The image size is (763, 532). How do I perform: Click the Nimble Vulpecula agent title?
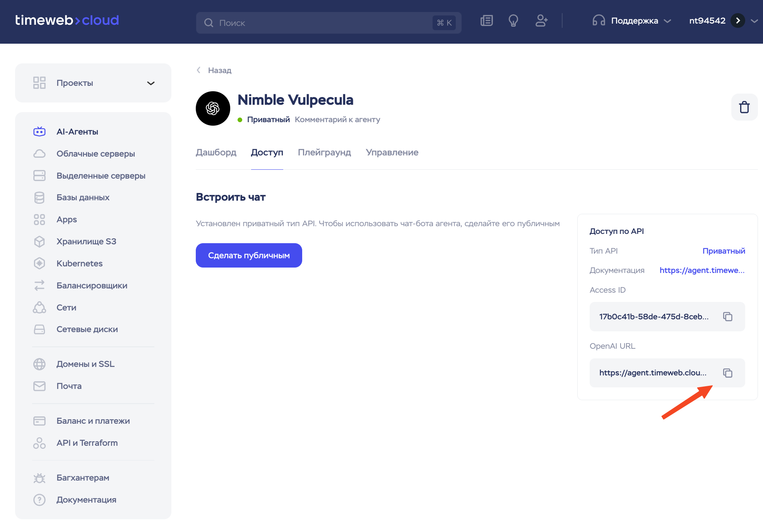click(x=295, y=100)
